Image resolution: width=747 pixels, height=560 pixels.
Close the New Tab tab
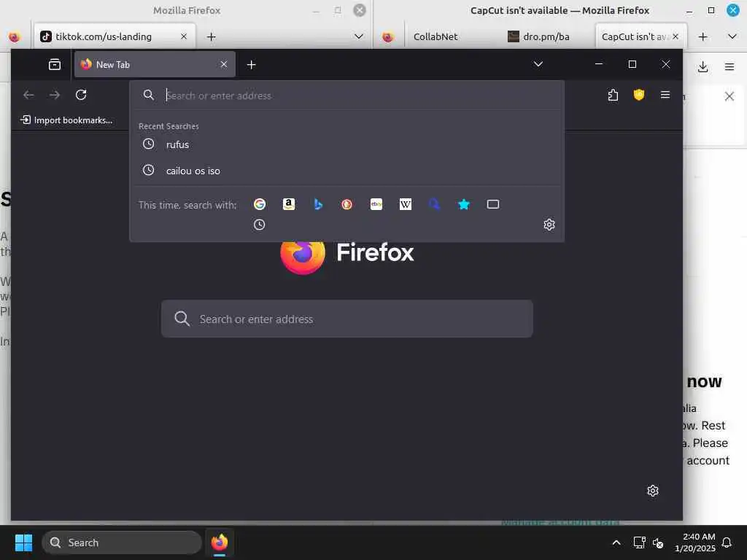coord(223,64)
